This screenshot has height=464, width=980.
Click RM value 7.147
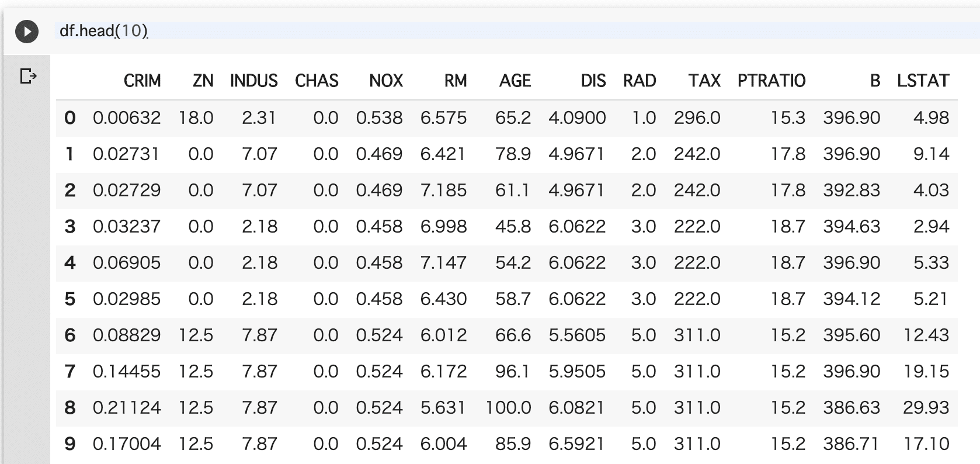click(x=444, y=263)
